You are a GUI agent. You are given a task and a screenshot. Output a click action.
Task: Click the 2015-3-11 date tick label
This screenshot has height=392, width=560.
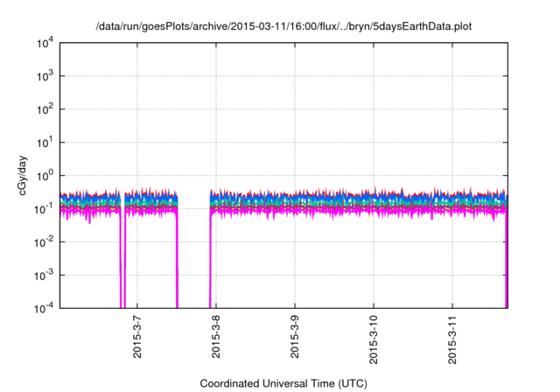pos(452,339)
